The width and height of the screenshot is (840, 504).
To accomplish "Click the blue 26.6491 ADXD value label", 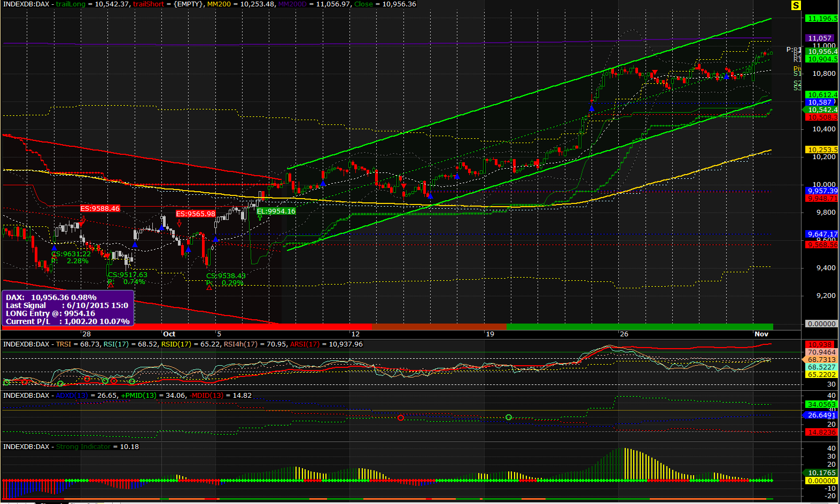I will pyautogui.click(x=820, y=415).
